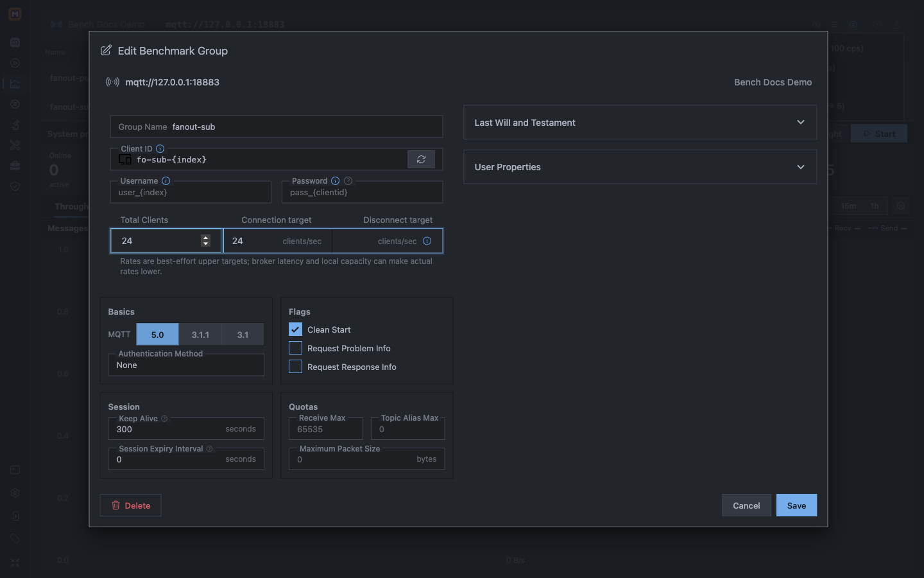924x578 pixels.
Task: Expand the User Properties section
Action: pos(640,167)
